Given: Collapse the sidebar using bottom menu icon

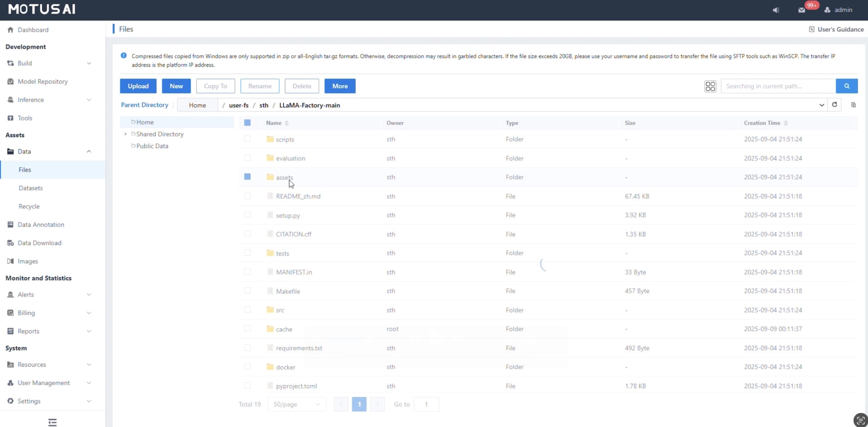Looking at the screenshot, I should point(52,422).
